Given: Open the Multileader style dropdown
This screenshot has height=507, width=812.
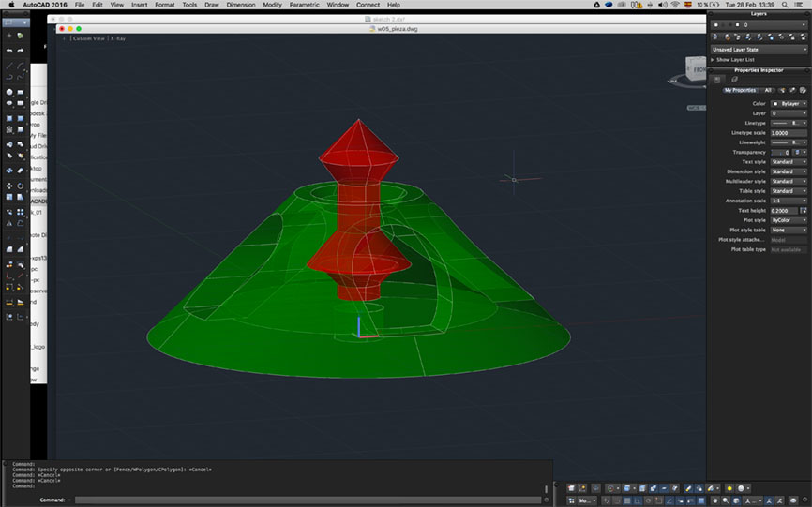Looking at the screenshot, I should tap(789, 182).
